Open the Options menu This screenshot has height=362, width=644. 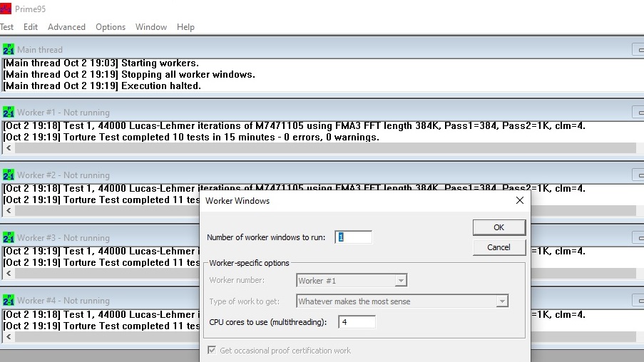[x=111, y=27]
